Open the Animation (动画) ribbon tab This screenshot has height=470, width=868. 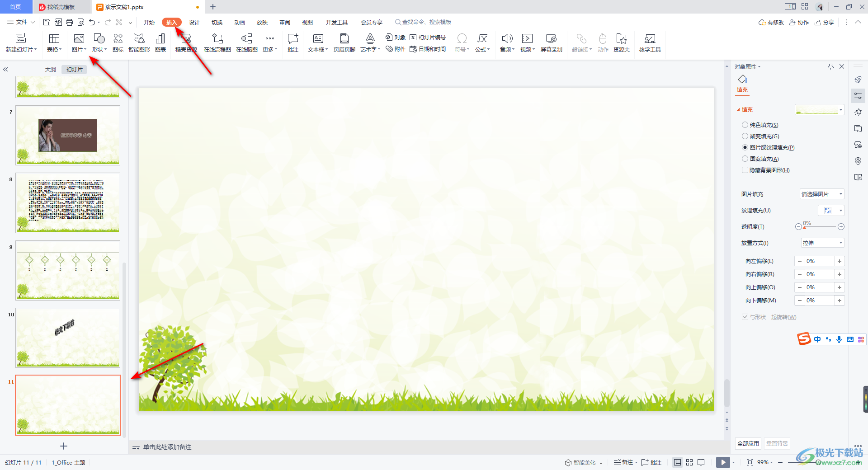[x=240, y=22]
